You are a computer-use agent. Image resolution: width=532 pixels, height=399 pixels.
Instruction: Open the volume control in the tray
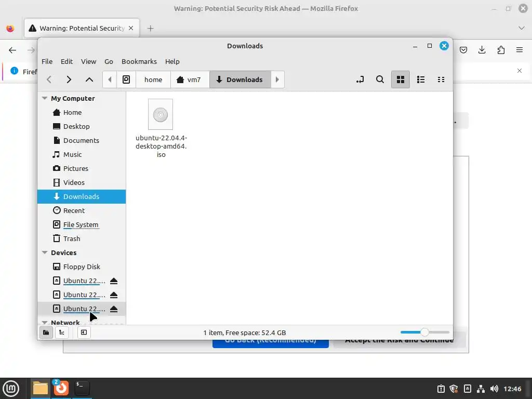coord(495,389)
